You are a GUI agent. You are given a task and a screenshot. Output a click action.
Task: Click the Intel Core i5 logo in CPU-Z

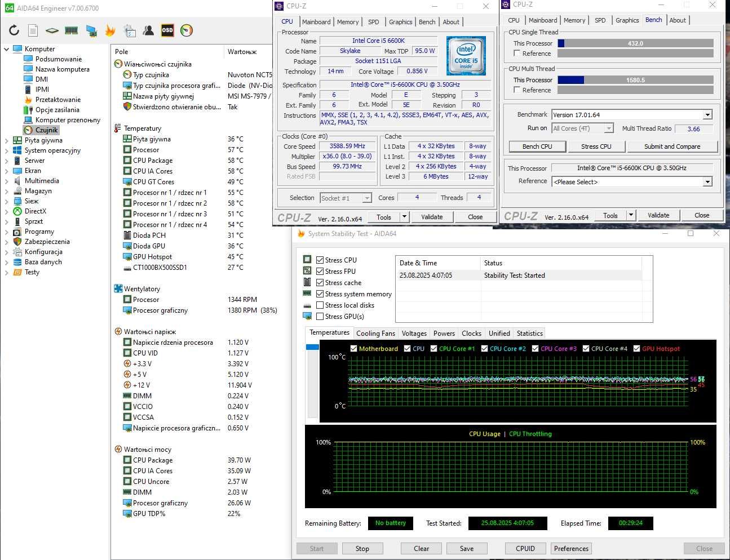pos(466,56)
